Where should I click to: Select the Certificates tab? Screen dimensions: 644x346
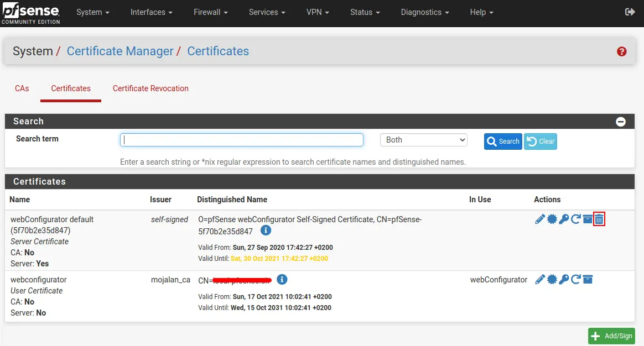coord(71,88)
